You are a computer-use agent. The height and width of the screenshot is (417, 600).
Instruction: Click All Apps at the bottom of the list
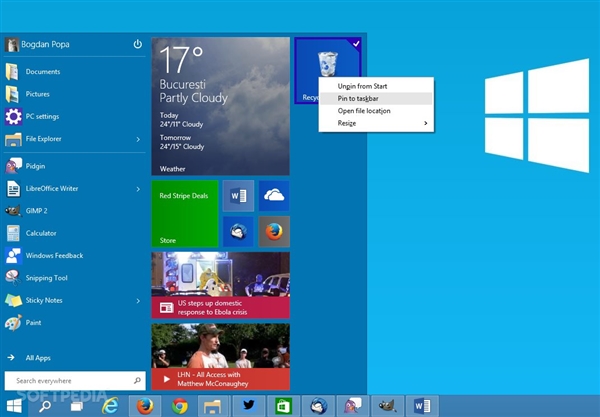[x=40, y=357]
